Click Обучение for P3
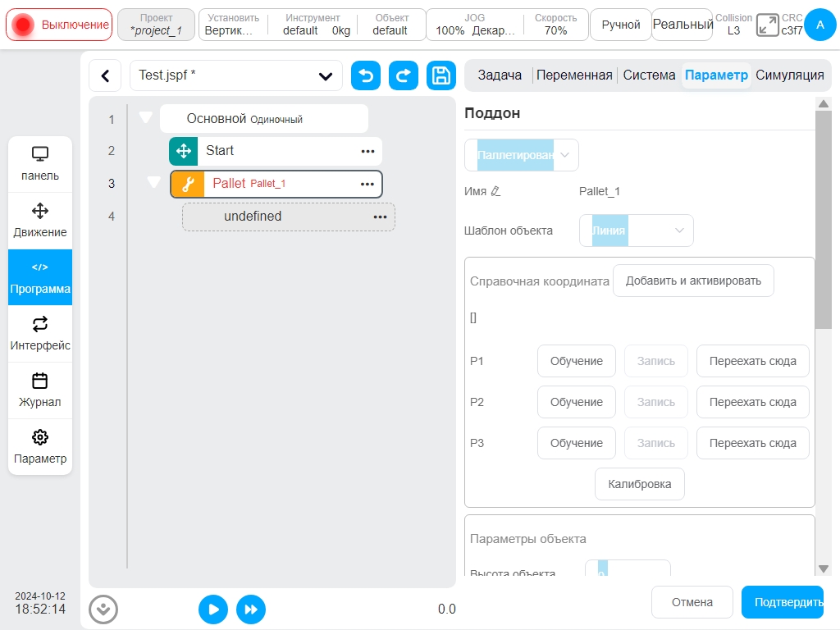Image resolution: width=840 pixels, height=630 pixels. 577,443
